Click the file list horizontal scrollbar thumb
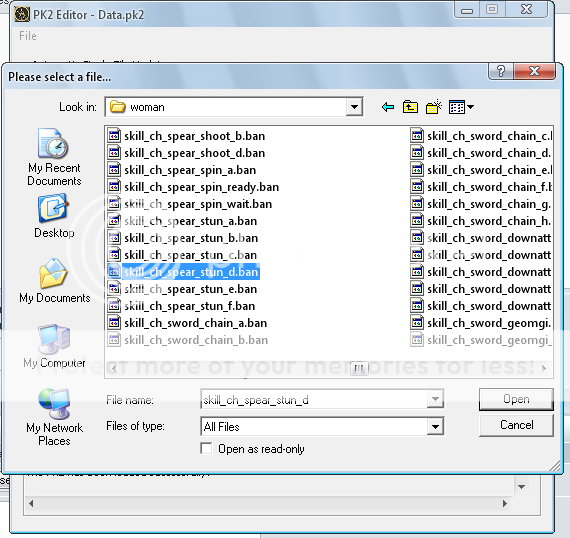This screenshot has width=570, height=538. point(359,368)
